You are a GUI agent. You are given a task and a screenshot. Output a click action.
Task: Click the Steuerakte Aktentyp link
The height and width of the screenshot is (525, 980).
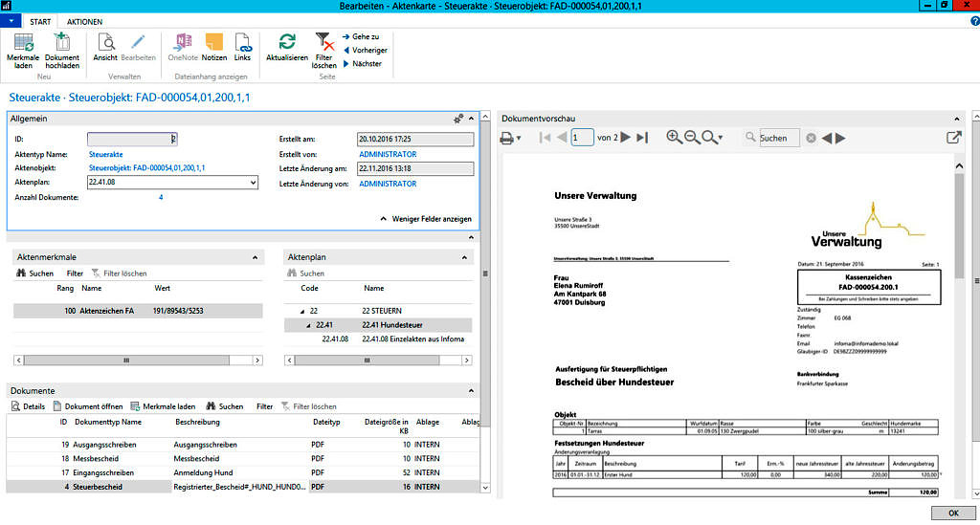click(105, 153)
